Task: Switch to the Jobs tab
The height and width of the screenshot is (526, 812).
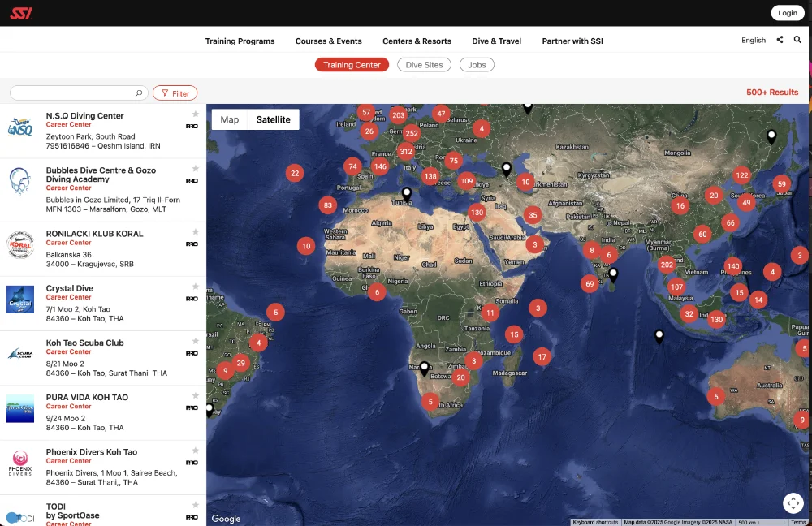Action: (x=477, y=65)
